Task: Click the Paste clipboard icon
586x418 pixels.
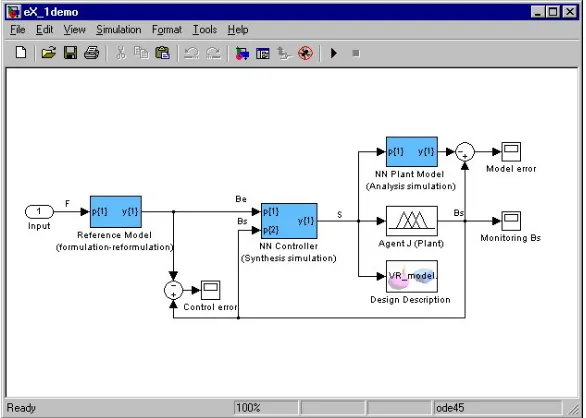Action: click(163, 53)
